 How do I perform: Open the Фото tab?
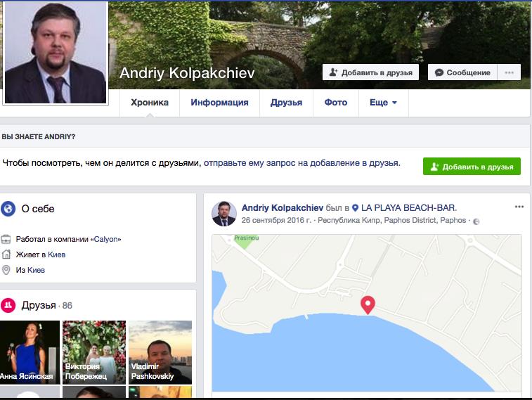tap(335, 103)
